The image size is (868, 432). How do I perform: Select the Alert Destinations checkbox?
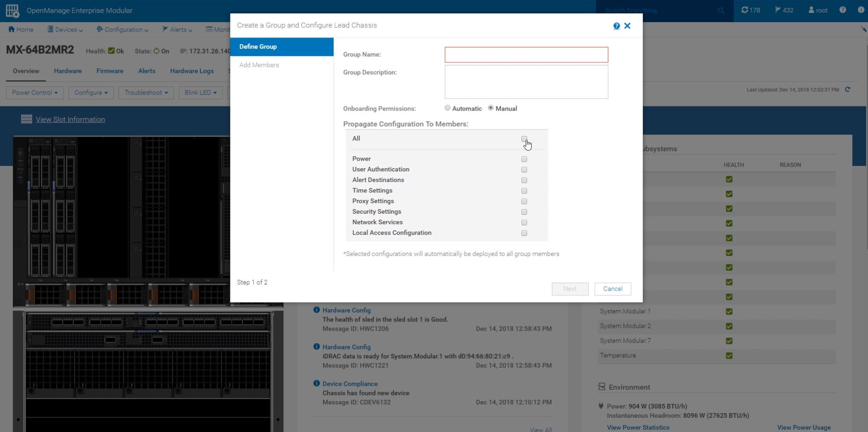pos(524,180)
